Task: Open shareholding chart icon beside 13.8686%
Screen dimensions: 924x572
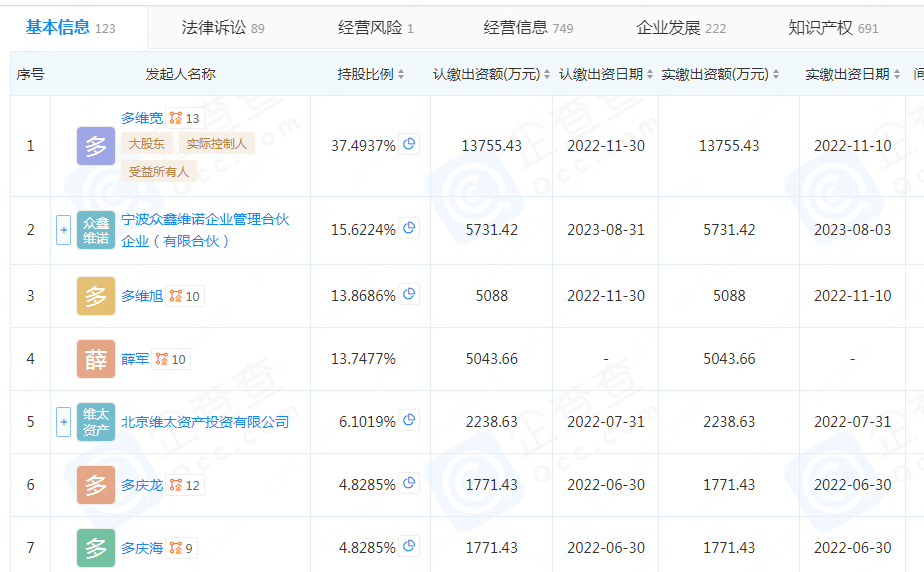Action: (409, 294)
